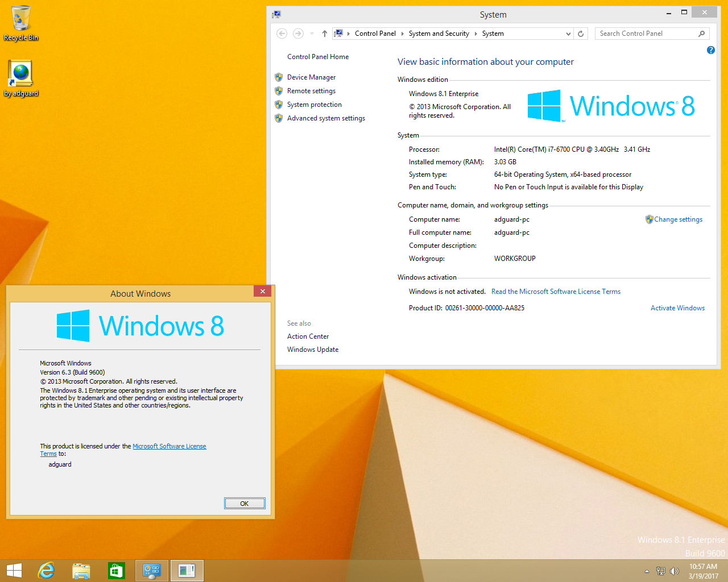Screen dimensions: 728x582
Task: Refresh the System control panel page
Action: (581, 34)
